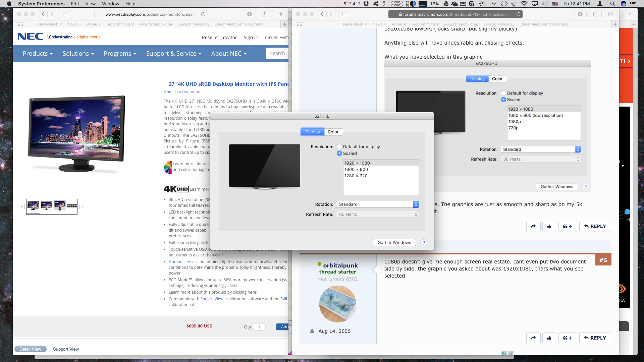Open Edit menu in menu bar
The height and width of the screenshot is (362, 644).
coord(75,4)
